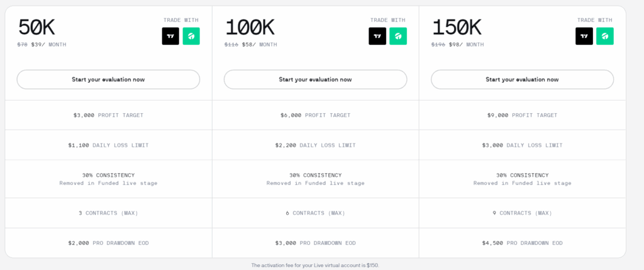Click the green platform icon on the 50K plan
This screenshot has height=270, width=644.
pos(191,37)
